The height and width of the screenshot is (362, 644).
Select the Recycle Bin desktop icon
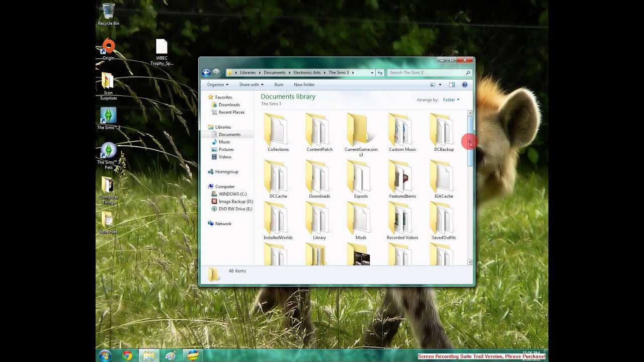click(108, 15)
